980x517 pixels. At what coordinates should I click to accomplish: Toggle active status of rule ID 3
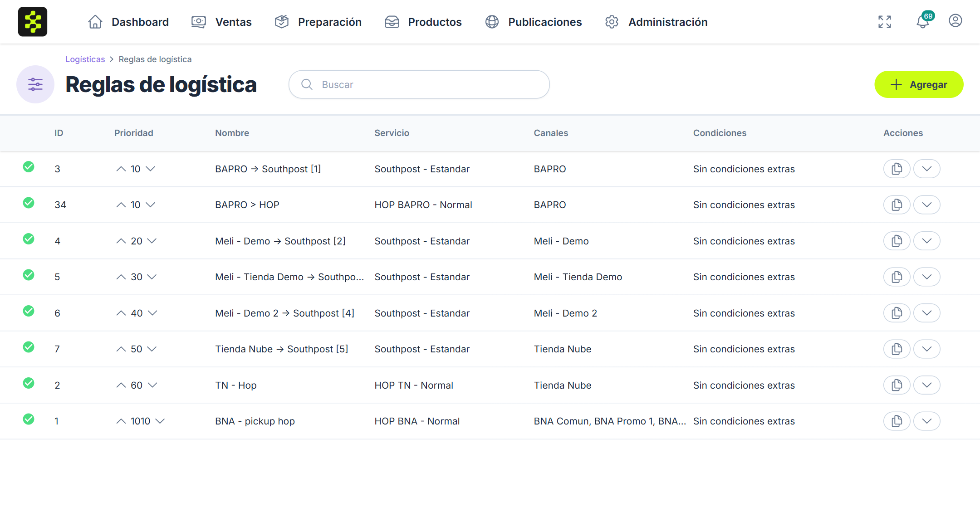pyautogui.click(x=29, y=166)
